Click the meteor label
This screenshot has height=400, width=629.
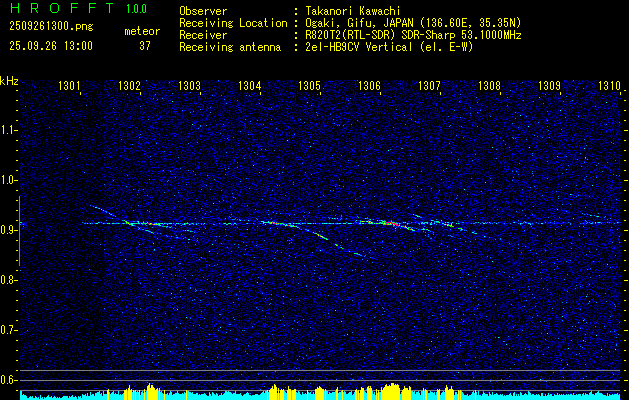(x=142, y=31)
